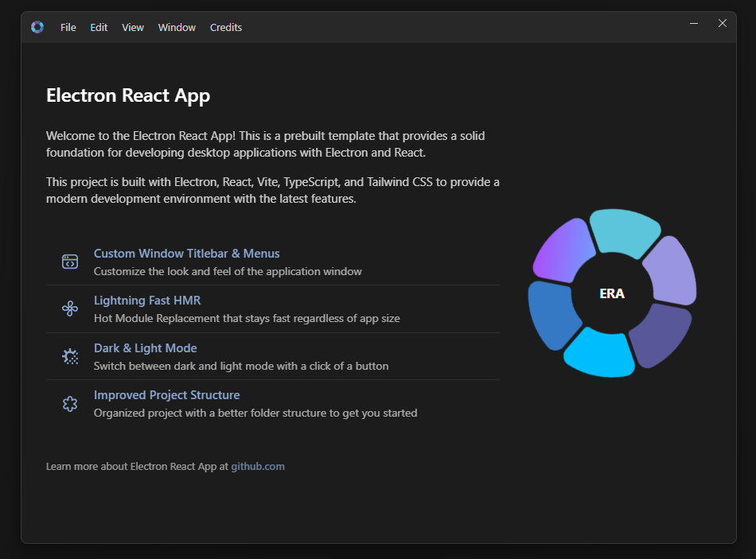Click the Lightning Fast HMR fan icon

70,309
